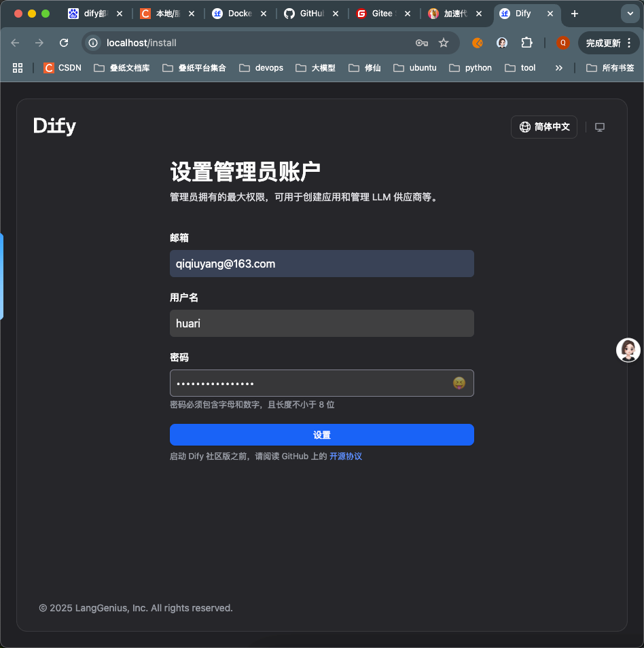The image size is (644, 648).
Task: Toggle the theme monitor icon in Dify header
Action: [600, 127]
